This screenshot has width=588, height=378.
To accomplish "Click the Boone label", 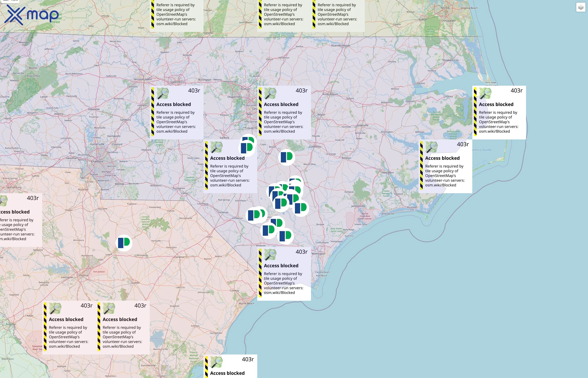I will tap(33, 68).
